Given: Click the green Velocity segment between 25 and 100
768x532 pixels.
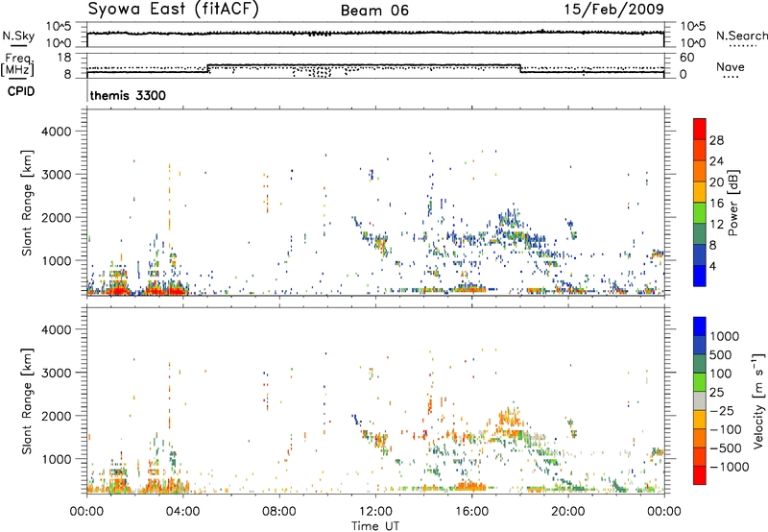Looking at the screenshot, I should [x=700, y=382].
